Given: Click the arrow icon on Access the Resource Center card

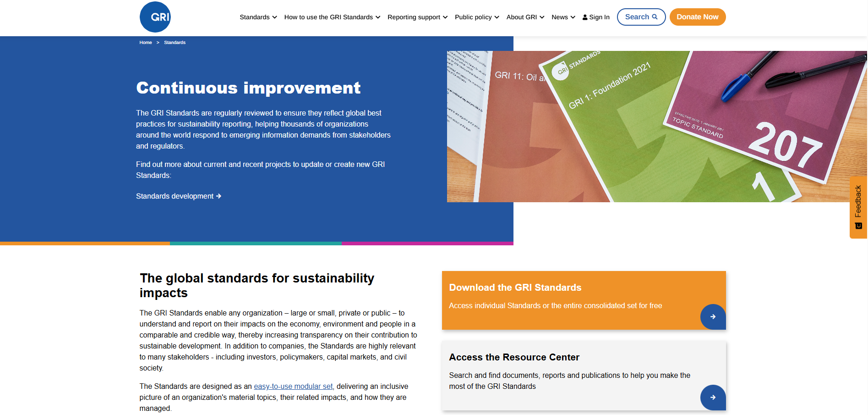Looking at the screenshot, I should tap(713, 398).
